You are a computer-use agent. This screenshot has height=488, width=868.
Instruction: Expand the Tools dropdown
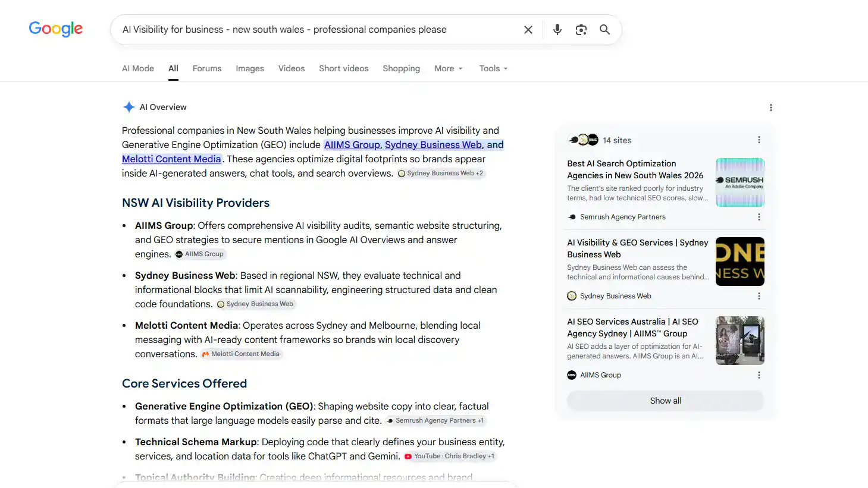pos(494,68)
